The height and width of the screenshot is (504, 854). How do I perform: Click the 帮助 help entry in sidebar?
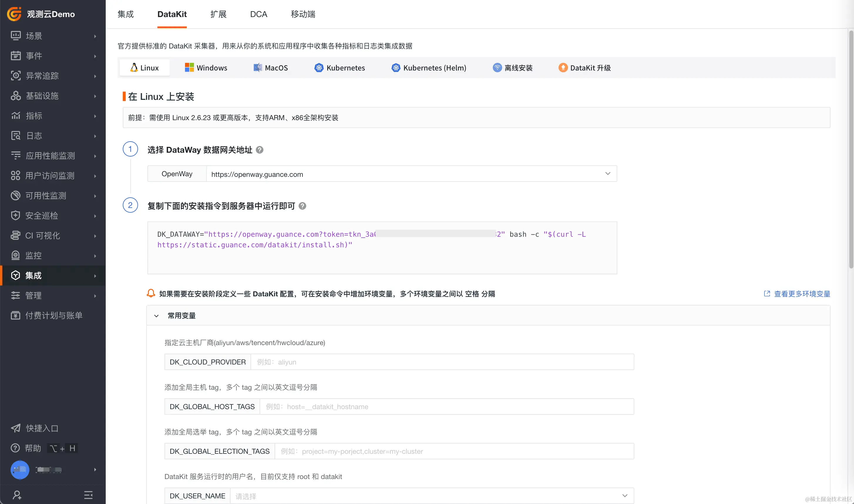tap(33, 448)
